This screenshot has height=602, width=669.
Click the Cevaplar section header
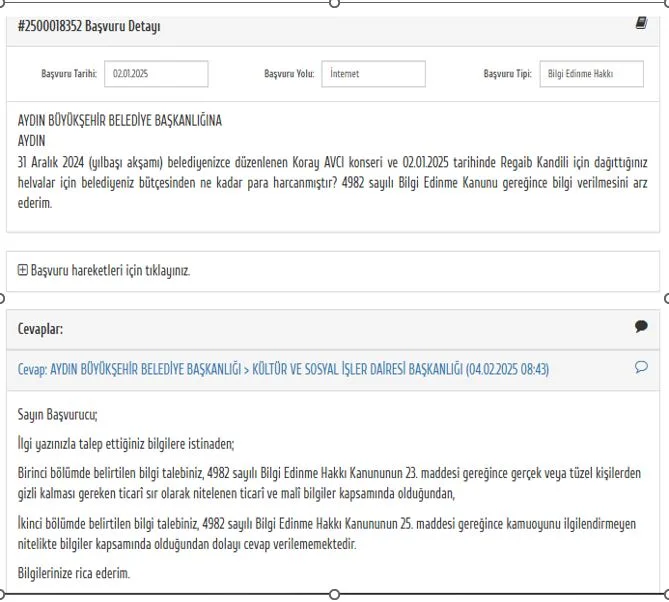41,327
